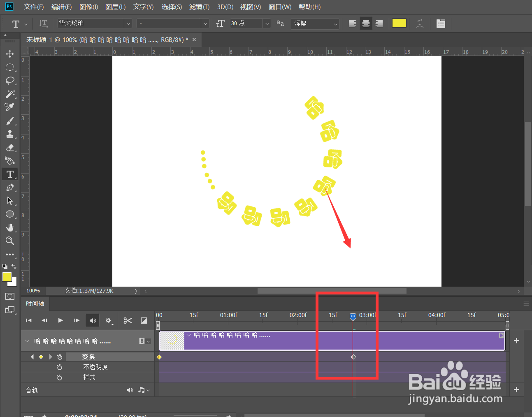Choose a timeline transition

[144, 320]
